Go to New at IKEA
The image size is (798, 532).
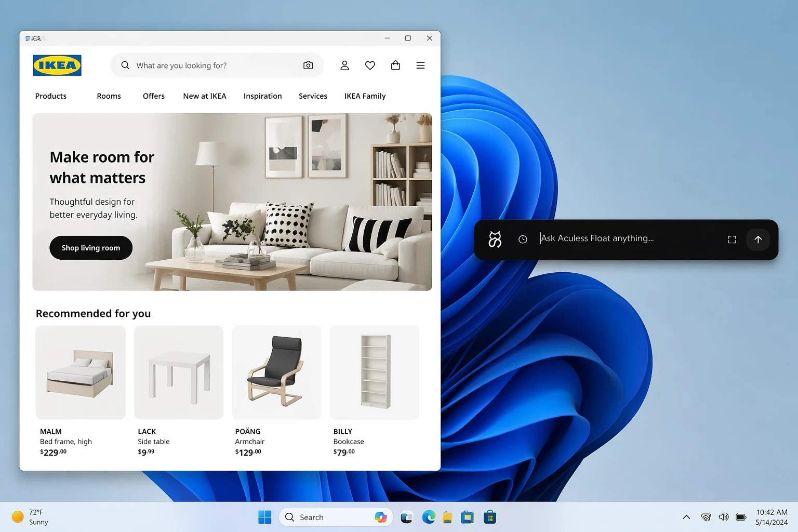coord(205,96)
